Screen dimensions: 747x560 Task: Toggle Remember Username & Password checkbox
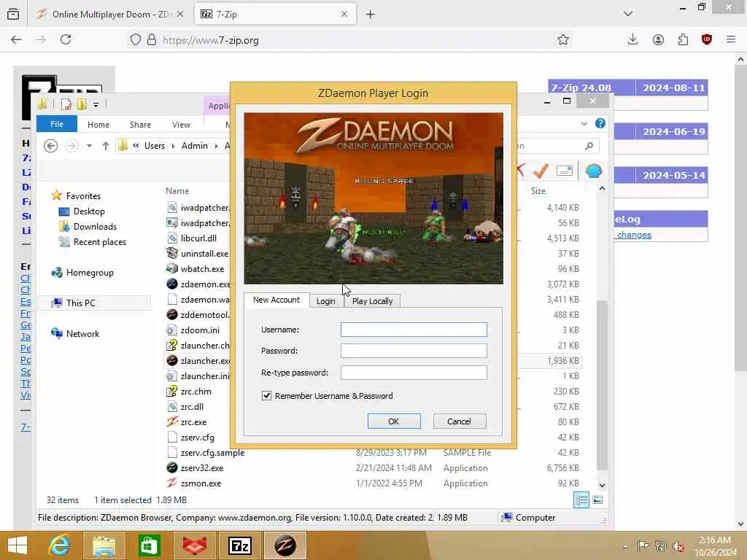pyautogui.click(x=267, y=396)
